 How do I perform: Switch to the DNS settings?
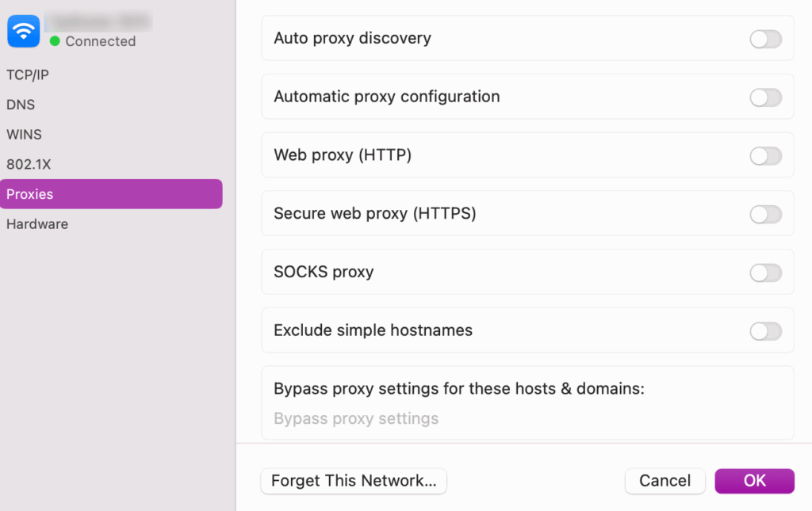pyautogui.click(x=21, y=104)
